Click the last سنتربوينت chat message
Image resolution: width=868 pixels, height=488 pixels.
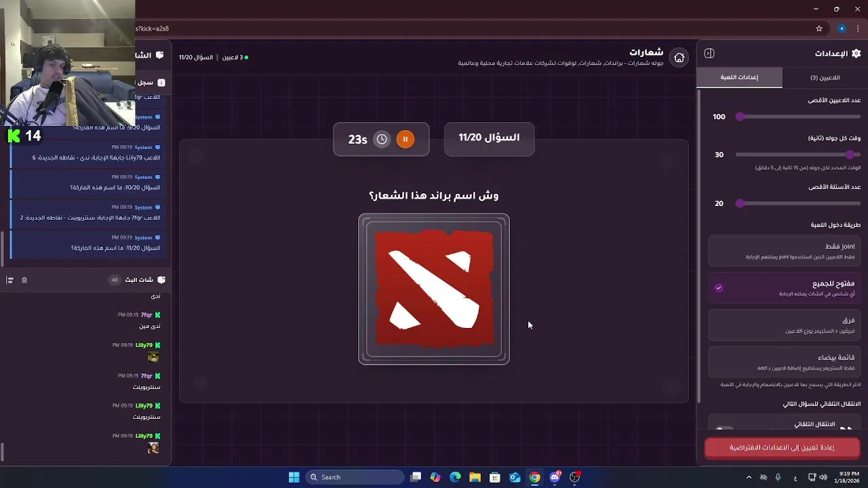point(146,417)
